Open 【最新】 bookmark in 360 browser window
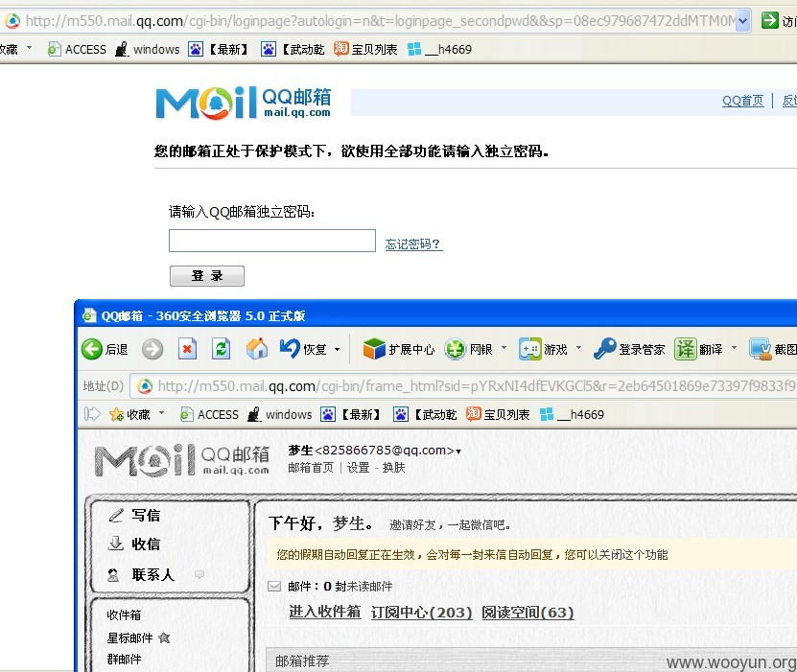Image resolution: width=797 pixels, height=672 pixels. pos(350,414)
